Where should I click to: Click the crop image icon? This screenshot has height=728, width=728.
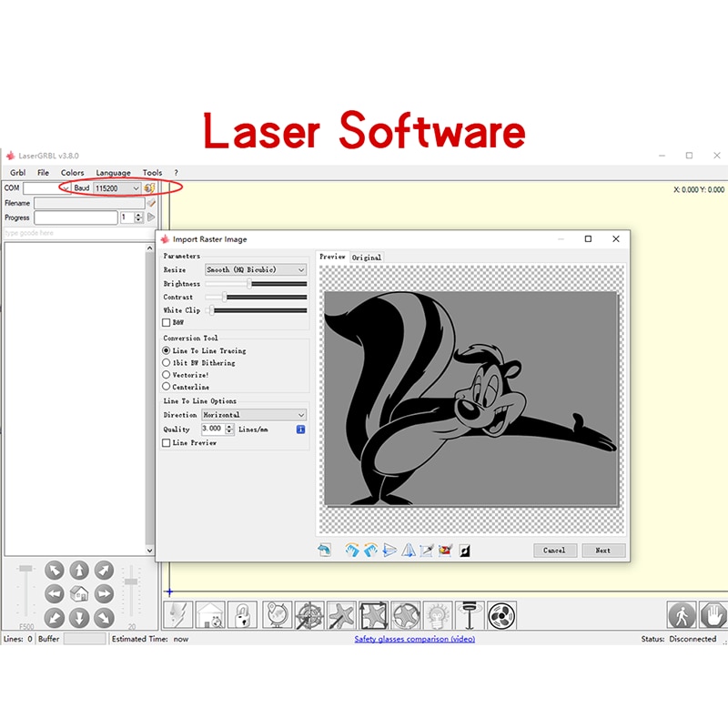(427, 551)
